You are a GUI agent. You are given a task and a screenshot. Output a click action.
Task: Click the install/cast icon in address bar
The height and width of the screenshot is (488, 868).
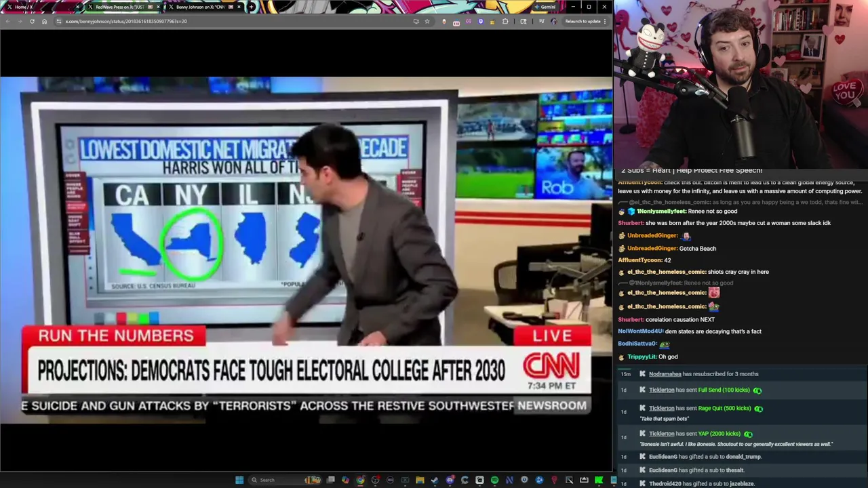click(416, 21)
